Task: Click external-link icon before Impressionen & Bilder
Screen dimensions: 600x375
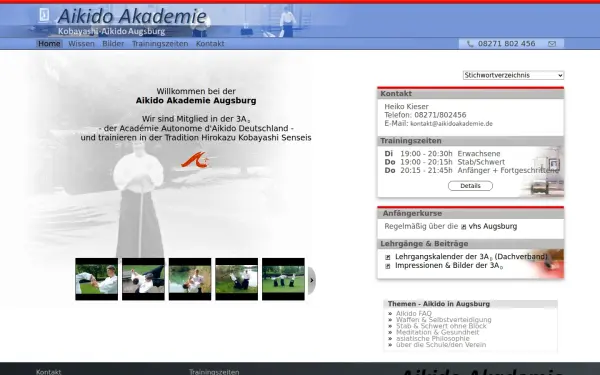Action: pyautogui.click(x=387, y=266)
